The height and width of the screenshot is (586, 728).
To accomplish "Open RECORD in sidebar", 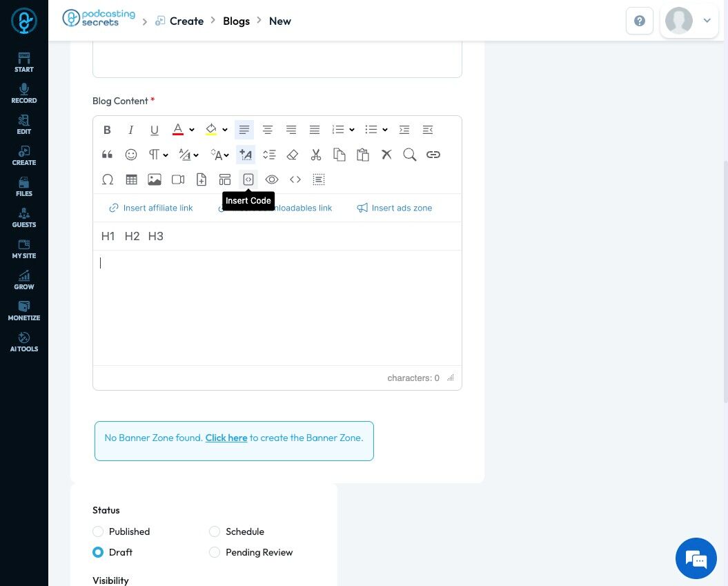I will coord(23,93).
